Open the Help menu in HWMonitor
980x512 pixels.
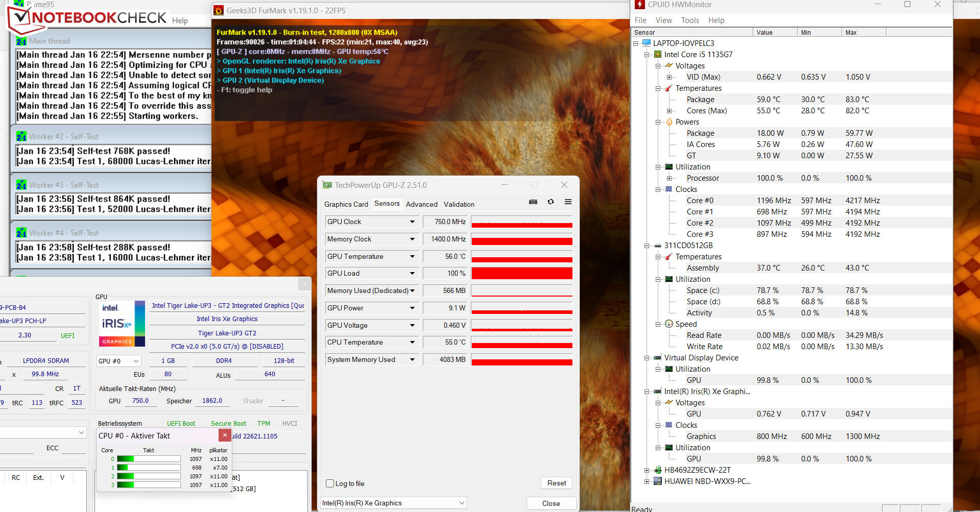pos(716,20)
